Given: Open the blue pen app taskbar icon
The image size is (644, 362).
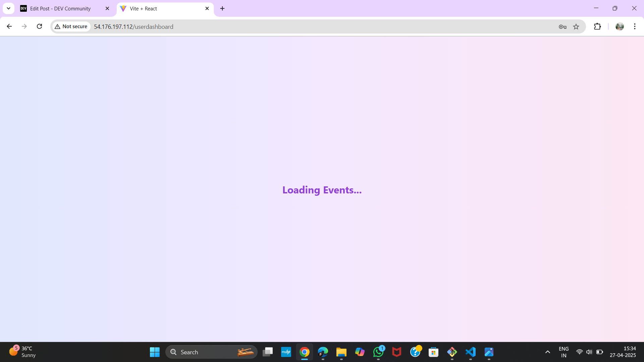Looking at the screenshot, I should (489, 352).
